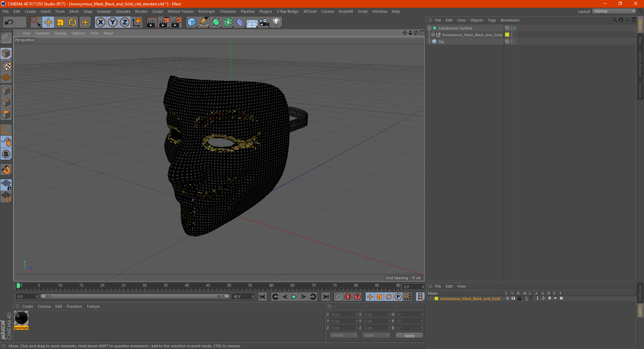The image size is (644, 349).
Task: Click the Subdivision Surface generator icon
Action: (x=216, y=22)
